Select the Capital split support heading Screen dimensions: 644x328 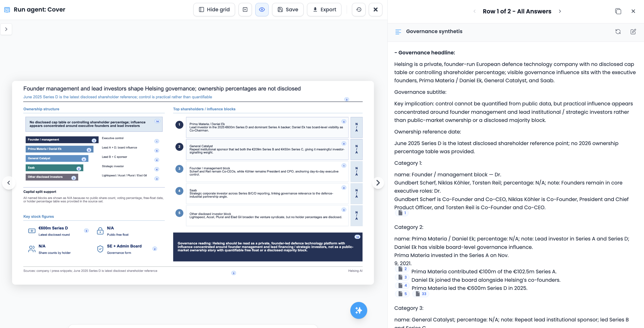[40, 192]
